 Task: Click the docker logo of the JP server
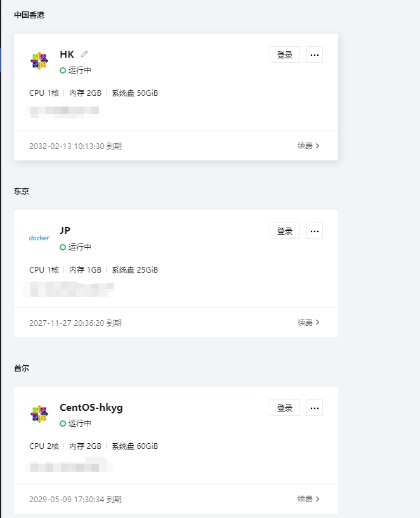tap(39, 238)
